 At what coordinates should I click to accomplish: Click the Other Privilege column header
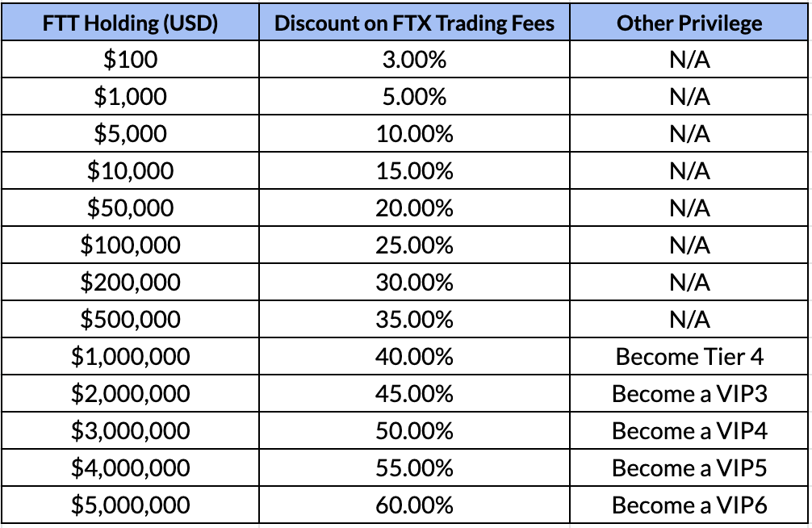click(x=689, y=23)
